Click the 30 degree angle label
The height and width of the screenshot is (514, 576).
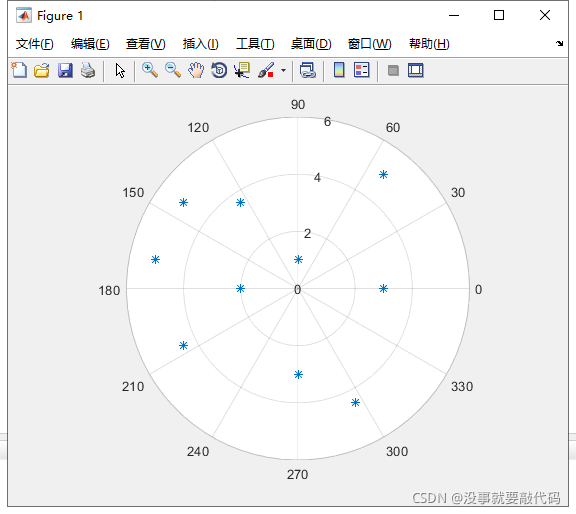(x=458, y=193)
